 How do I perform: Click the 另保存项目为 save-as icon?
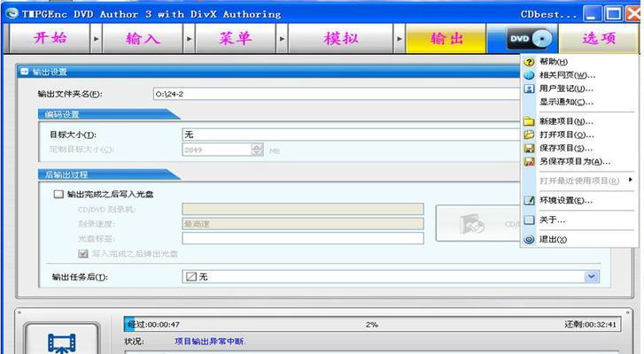tap(529, 162)
